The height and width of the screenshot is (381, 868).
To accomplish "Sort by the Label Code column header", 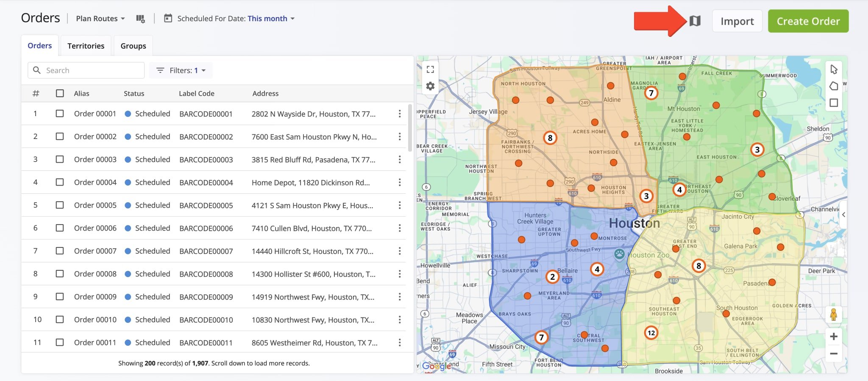I will [197, 93].
